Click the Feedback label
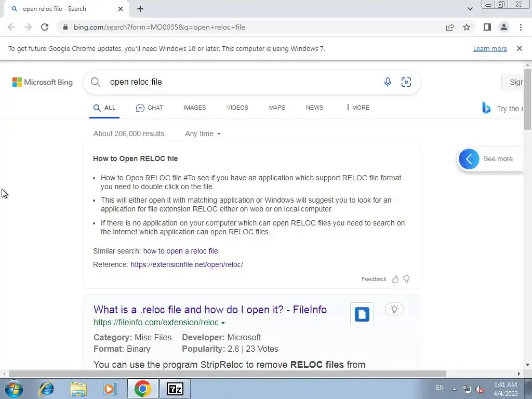532x399 pixels. pyautogui.click(x=374, y=279)
